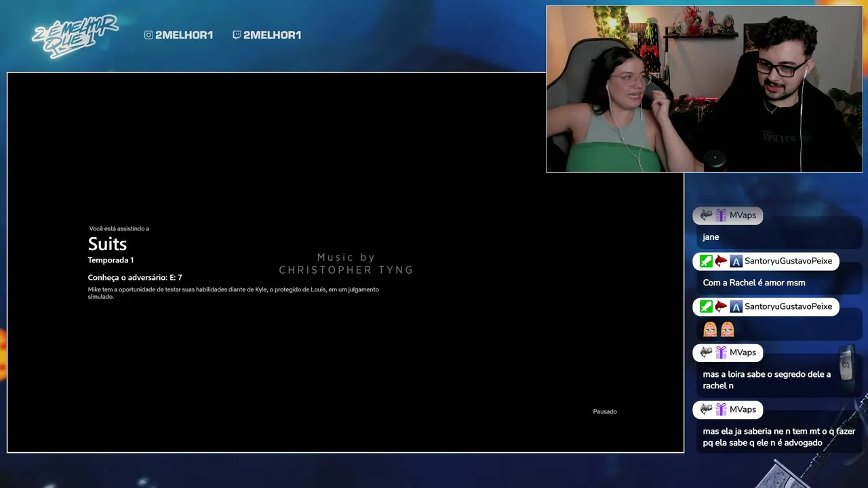This screenshot has height=488, width=868.
Task: Click red fish badge above the emote message
Action: (721, 306)
